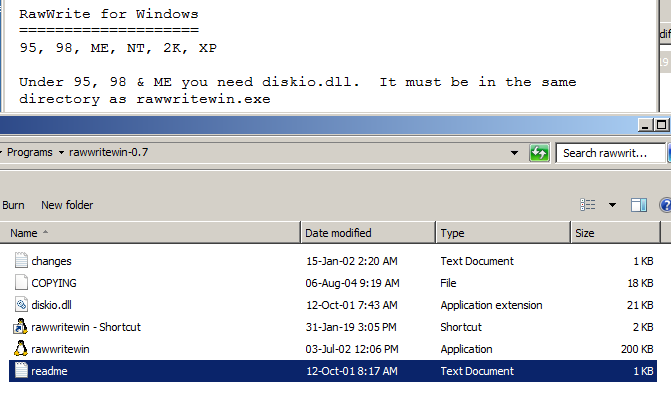Minimize the Explorer window
This screenshot has height=400, width=671.
pos(645,125)
